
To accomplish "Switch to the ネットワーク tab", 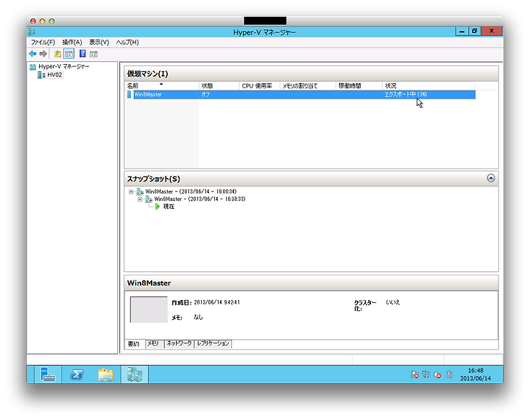I will (x=179, y=344).
